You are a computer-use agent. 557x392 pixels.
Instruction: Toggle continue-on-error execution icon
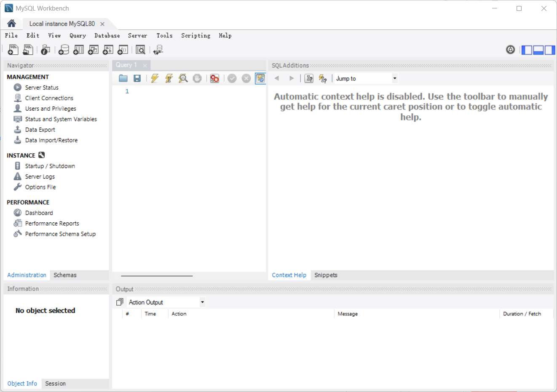tap(214, 78)
